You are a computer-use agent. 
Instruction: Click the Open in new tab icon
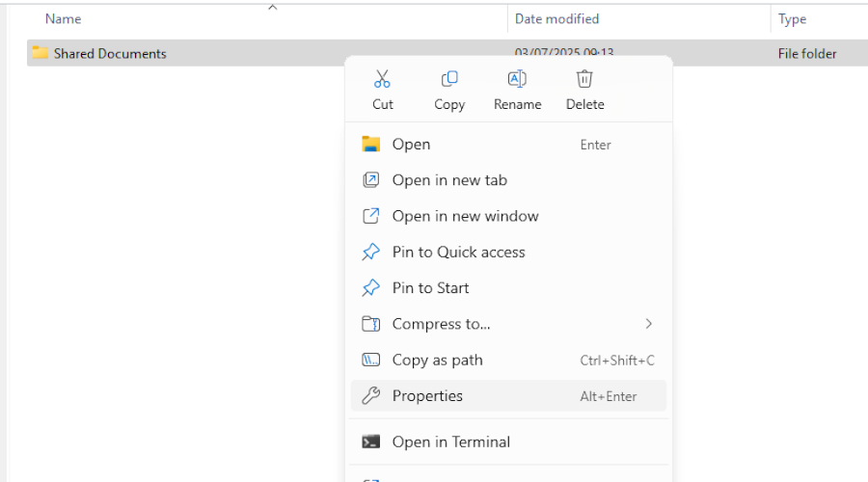tap(371, 180)
